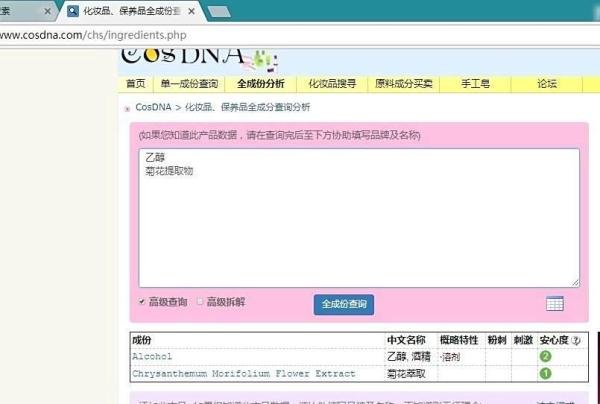This screenshot has height=404, width=600.
Task: Click the 全成份查询 button
Action: tap(344, 305)
